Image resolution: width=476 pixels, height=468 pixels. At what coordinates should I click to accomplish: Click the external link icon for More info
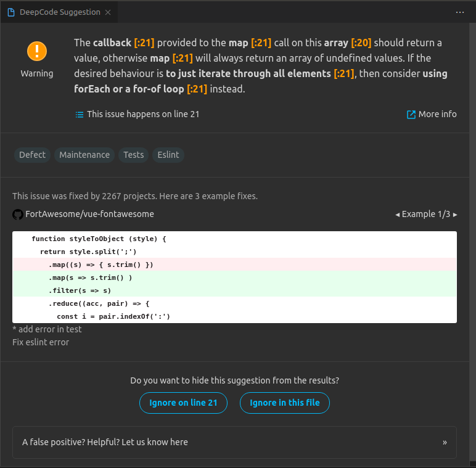411,114
